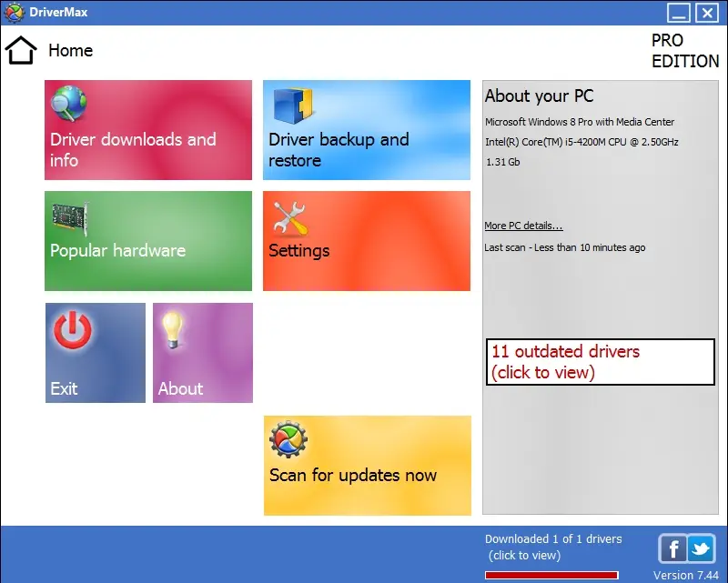Open the Facebook page icon
728x583 pixels.
point(672,548)
